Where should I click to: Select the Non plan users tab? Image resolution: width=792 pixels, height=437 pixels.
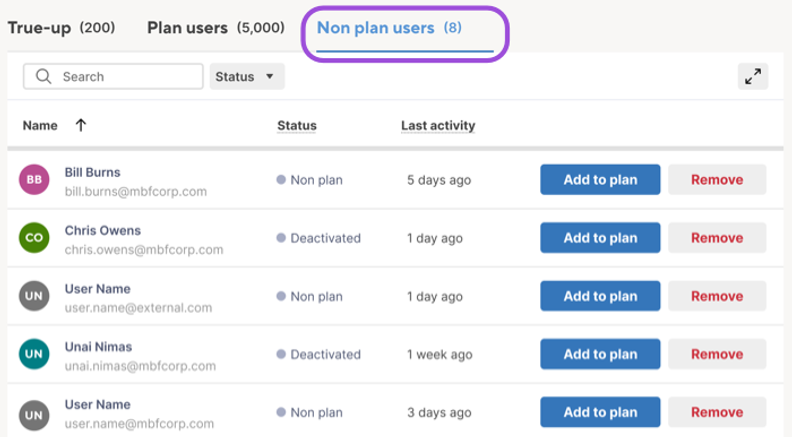click(x=389, y=28)
